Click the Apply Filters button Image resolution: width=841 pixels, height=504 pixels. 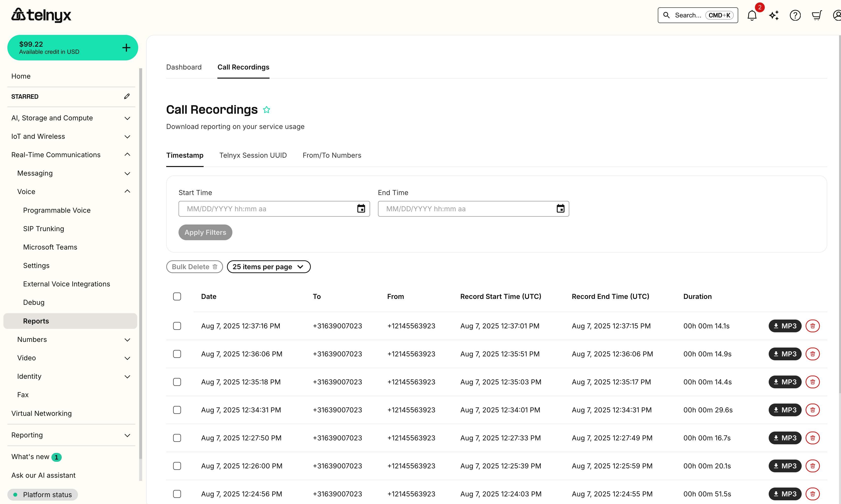point(205,232)
